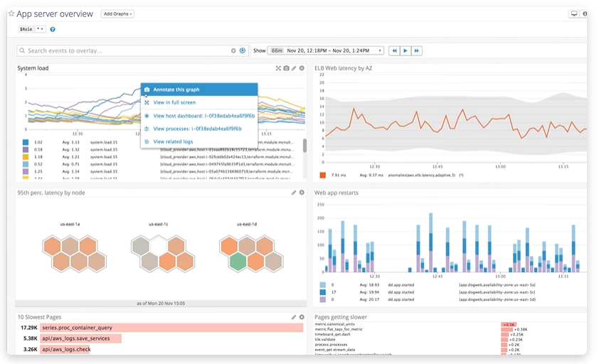Viewport: 599px width, 364px height.
Task: Open the $Role template variable help icon
Action: tap(53, 29)
